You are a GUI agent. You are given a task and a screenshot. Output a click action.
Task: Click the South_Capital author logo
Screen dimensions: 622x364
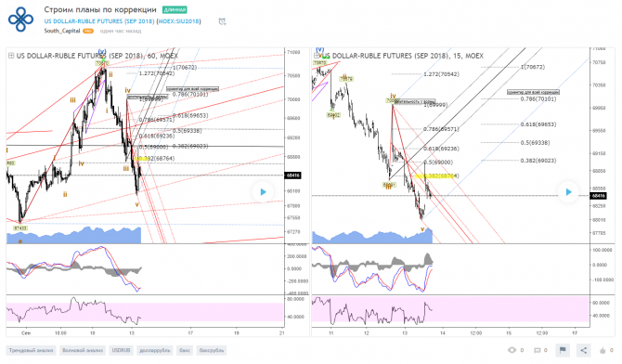20,19
